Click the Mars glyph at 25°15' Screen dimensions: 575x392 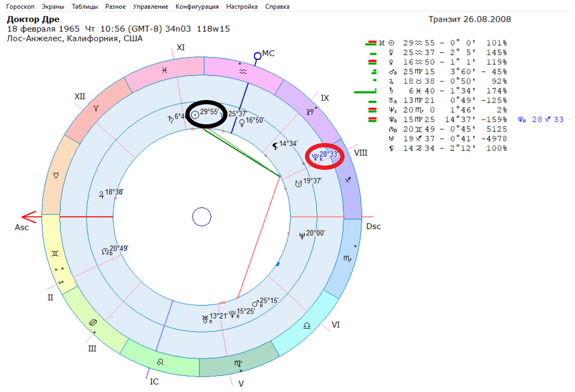point(256,303)
